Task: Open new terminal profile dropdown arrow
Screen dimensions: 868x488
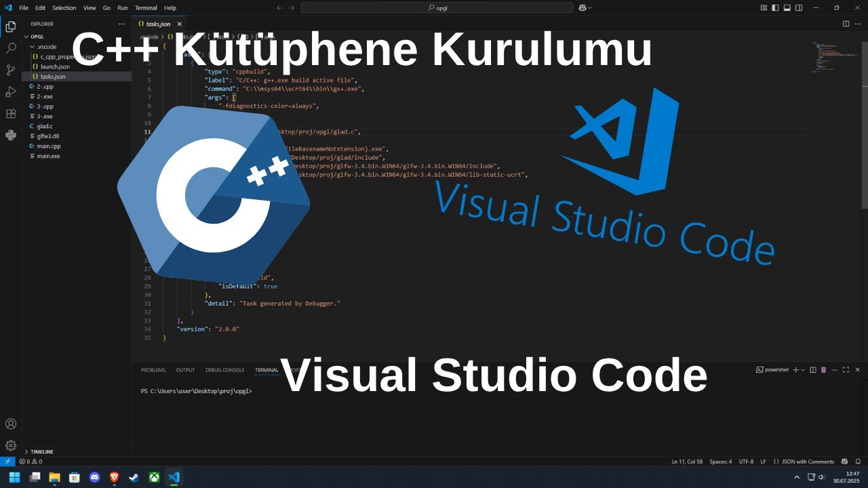Action: [804, 370]
